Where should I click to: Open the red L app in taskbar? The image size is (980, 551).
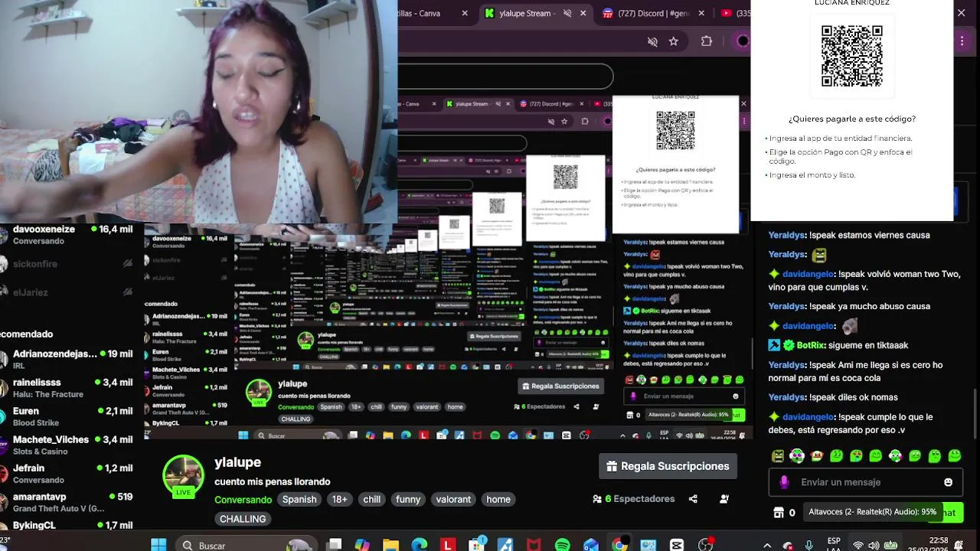[448, 545]
